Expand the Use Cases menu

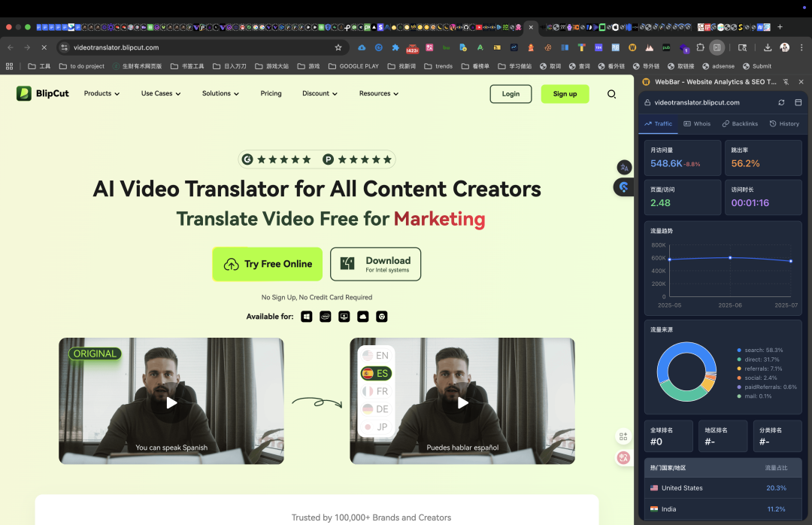(x=161, y=93)
